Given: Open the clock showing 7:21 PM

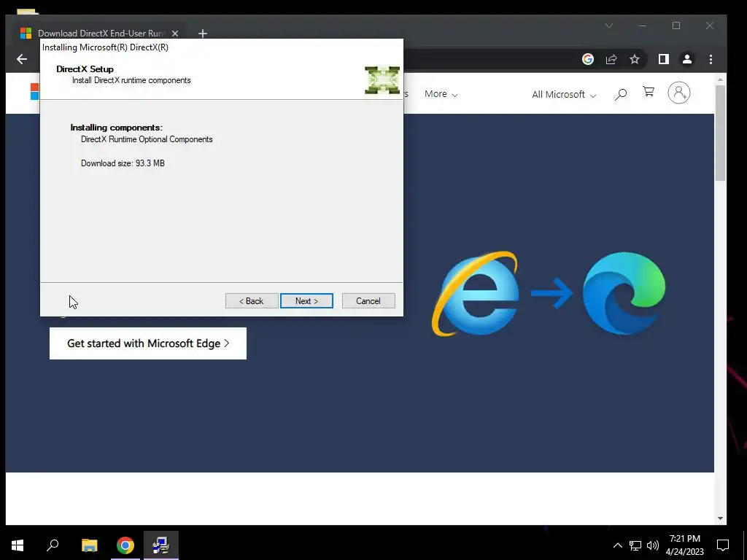Looking at the screenshot, I should pyautogui.click(x=684, y=545).
